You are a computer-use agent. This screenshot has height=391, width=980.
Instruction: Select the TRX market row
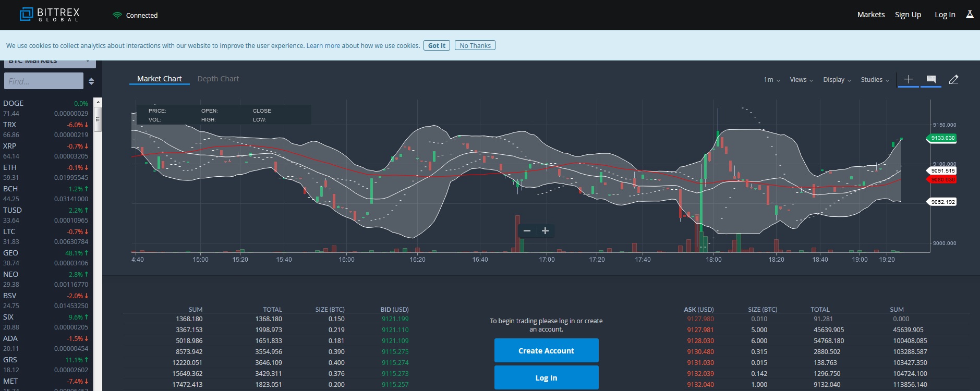pyautogui.click(x=46, y=130)
